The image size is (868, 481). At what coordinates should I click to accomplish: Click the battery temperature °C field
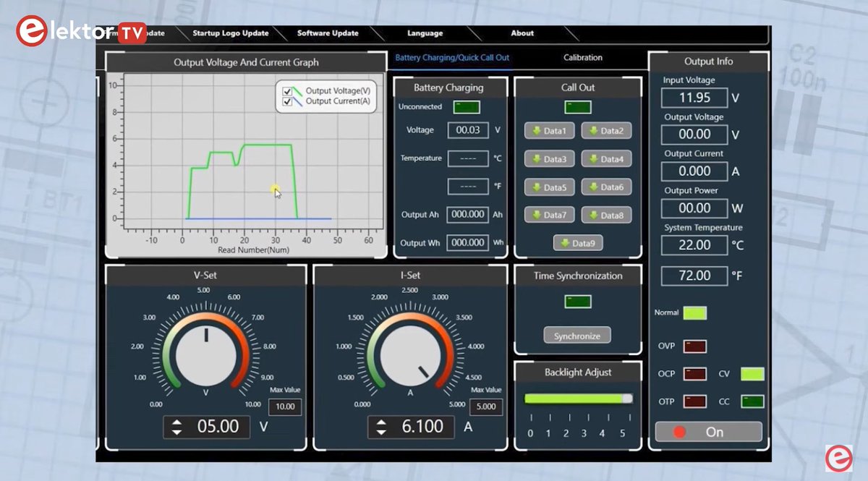coord(468,158)
